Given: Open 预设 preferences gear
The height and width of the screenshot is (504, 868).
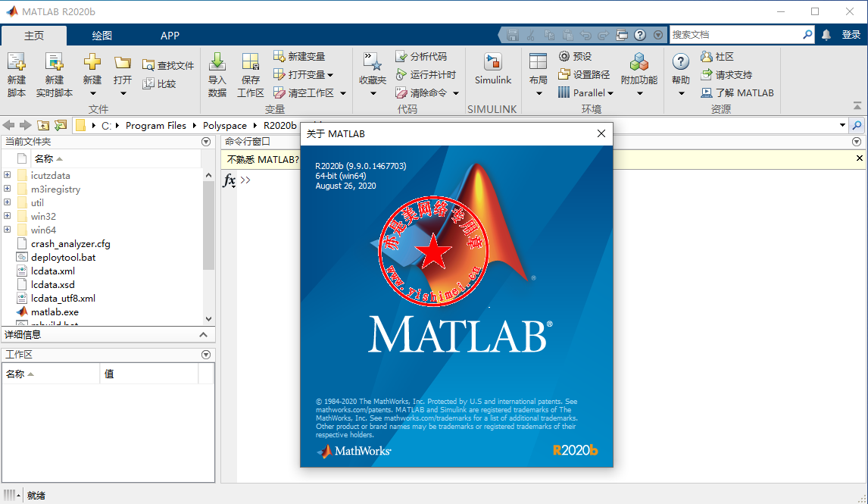Looking at the screenshot, I should (575, 57).
